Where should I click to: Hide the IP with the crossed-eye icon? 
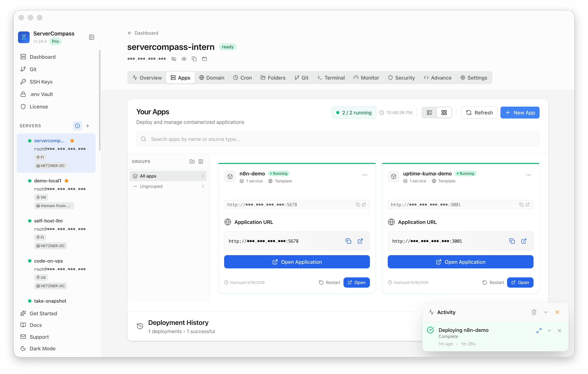point(174,59)
